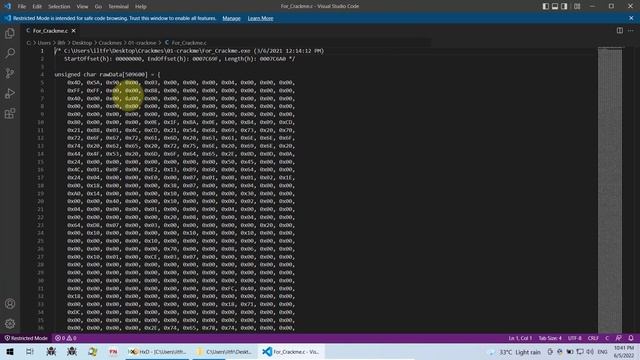The height and width of the screenshot is (360, 640).
Task: Click the minimap code overview
Action: tap(610, 190)
